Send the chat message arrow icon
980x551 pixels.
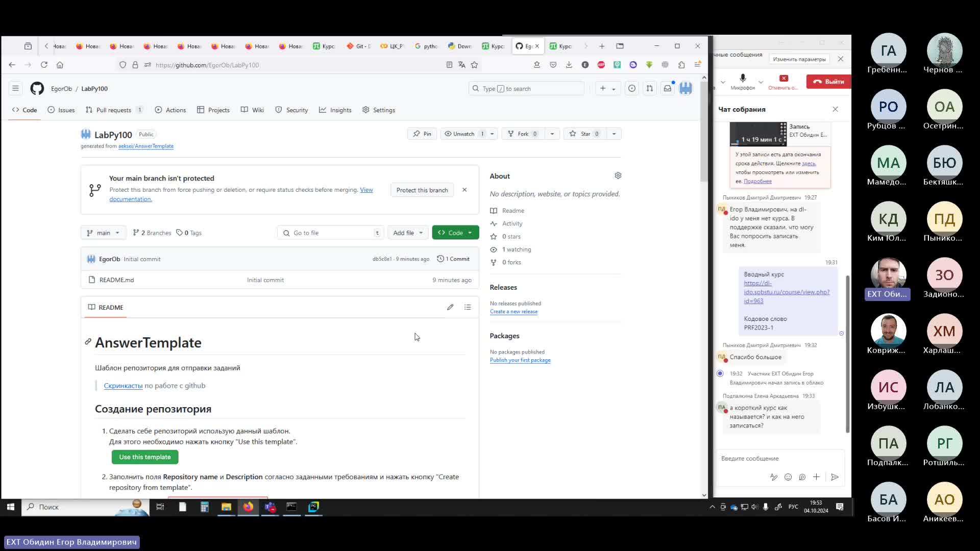pyautogui.click(x=835, y=477)
